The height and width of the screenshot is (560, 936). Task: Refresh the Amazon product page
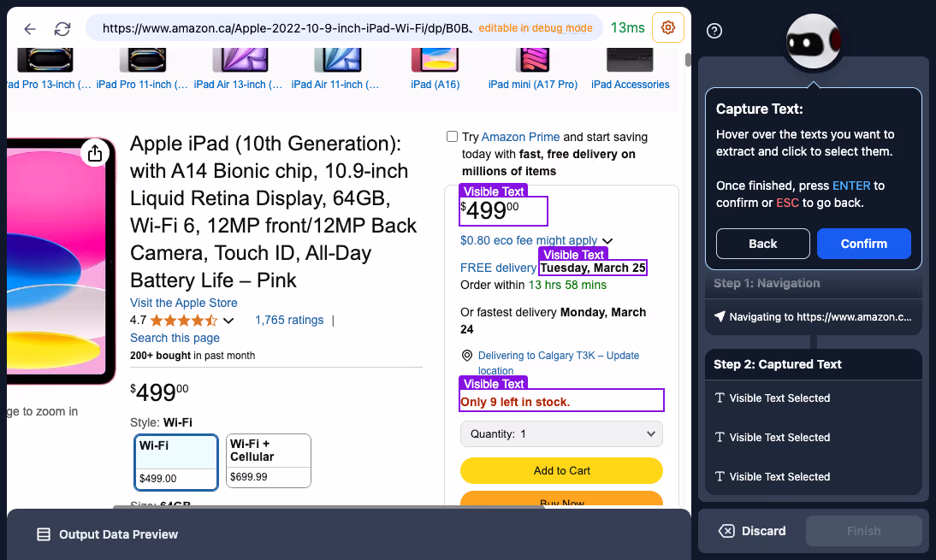click(62, 27)
